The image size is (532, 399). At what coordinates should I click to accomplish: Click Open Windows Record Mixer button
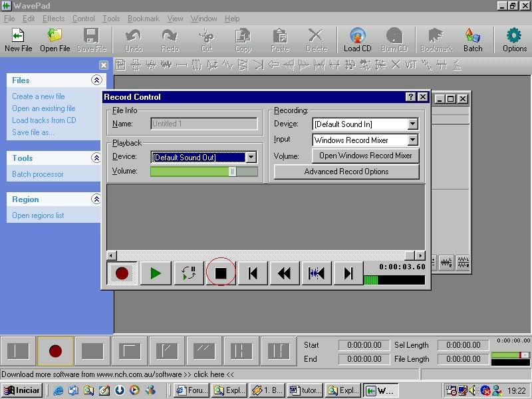coord(365,156)
